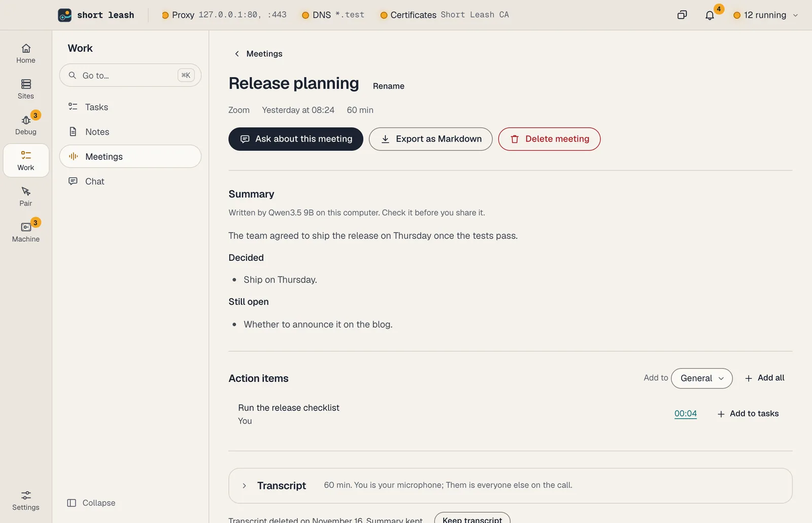Delete this meeting
The height and width of the screenshot is (523, 812).
549,139
